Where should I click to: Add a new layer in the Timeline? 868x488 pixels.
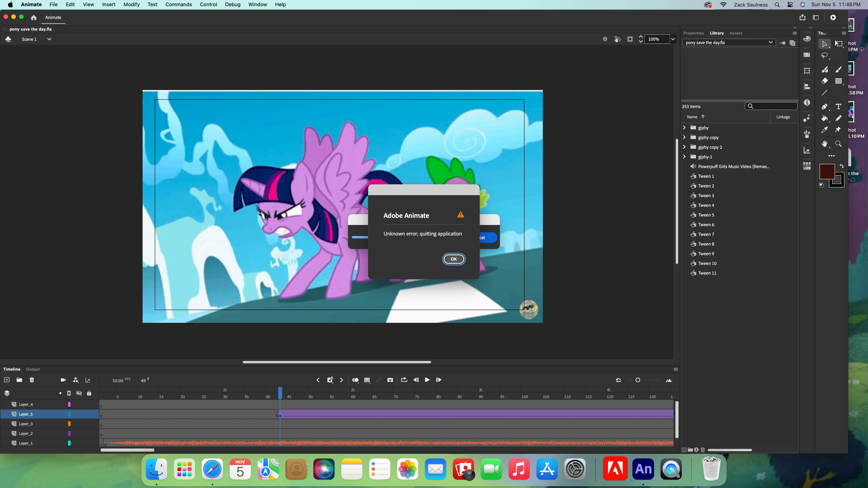coord(7,380)
